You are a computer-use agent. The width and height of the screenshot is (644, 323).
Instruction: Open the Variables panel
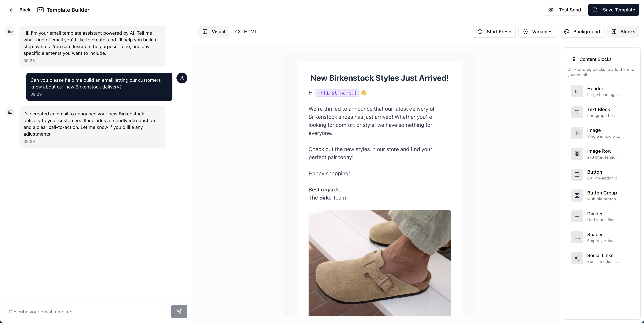pos(538,31)
